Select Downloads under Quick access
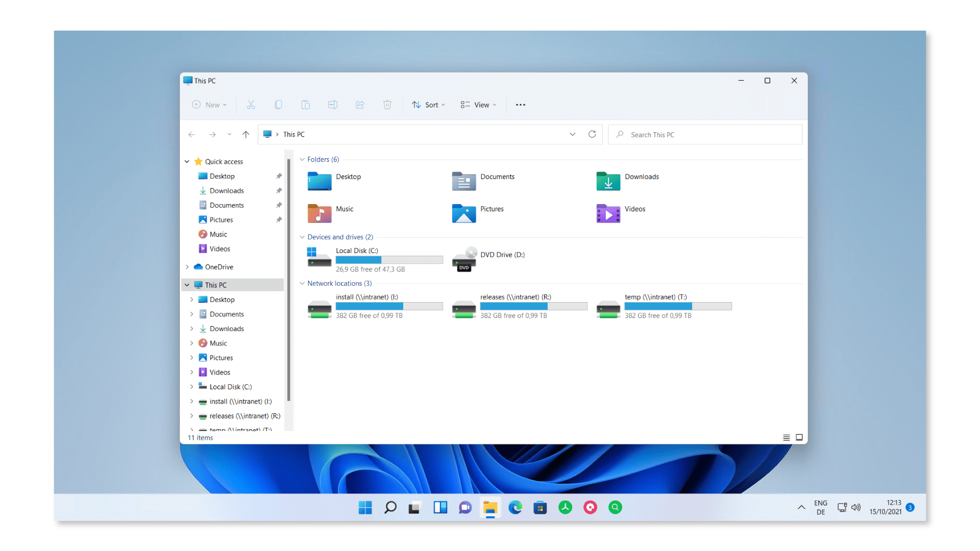 pyautogui.click(x=227, y=191)
